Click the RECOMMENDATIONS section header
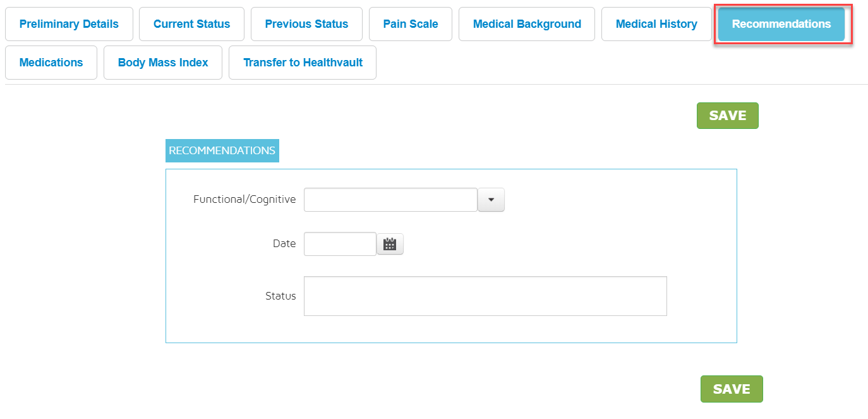The height and width of the screenshot is (419, 868). click(x=222, y=150)
